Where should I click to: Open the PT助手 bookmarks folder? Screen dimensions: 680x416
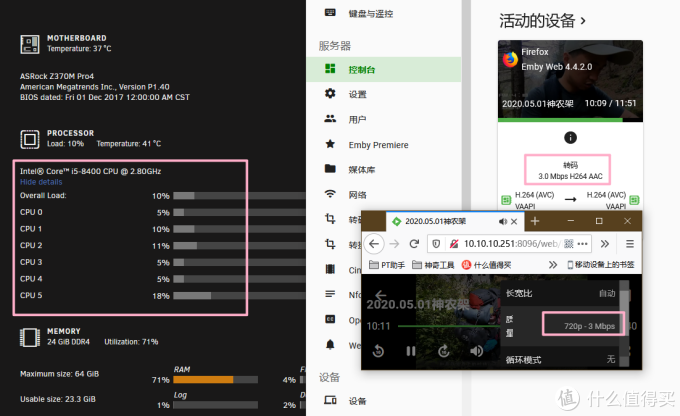[387, 265]
